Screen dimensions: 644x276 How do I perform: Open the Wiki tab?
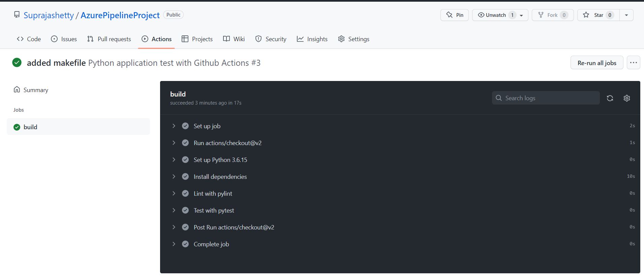point(234,39)
